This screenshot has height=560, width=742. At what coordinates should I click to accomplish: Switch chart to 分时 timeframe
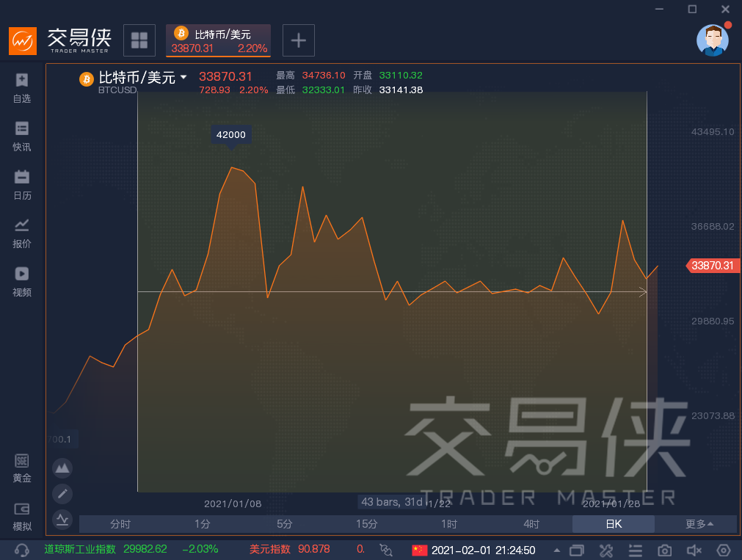(x=120, y=524)
